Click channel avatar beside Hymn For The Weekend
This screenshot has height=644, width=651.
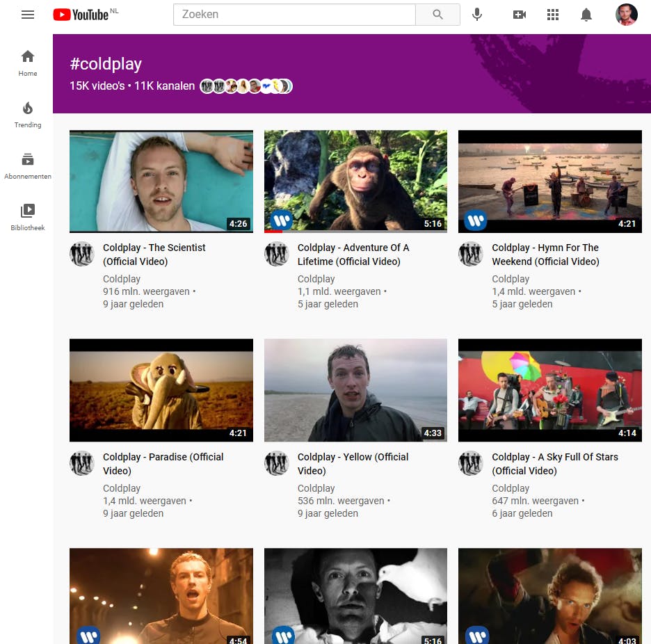(x=471, y=254)
